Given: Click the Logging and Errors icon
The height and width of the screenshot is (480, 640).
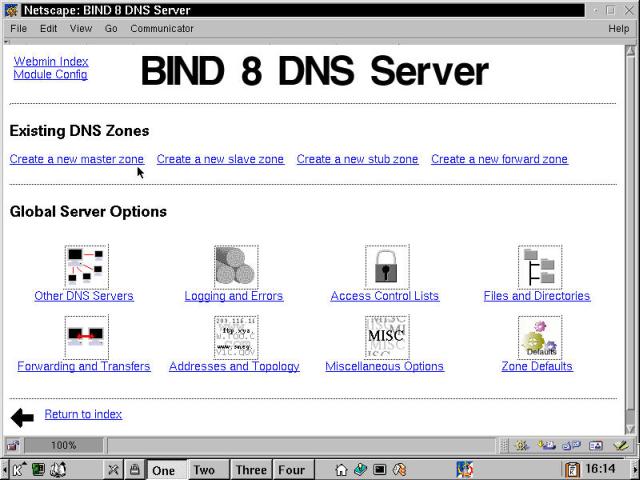Looking at the screenshot, I should (235, 266).
